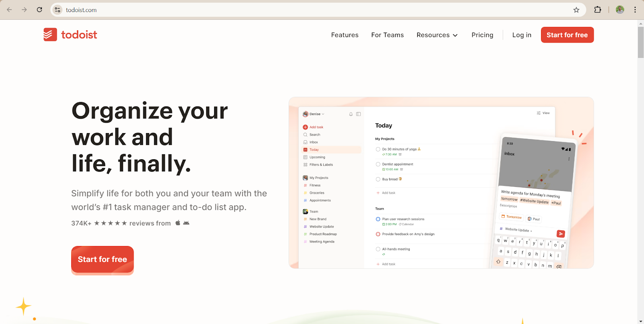Click the Fitness project hash icon

pos(305,185)
